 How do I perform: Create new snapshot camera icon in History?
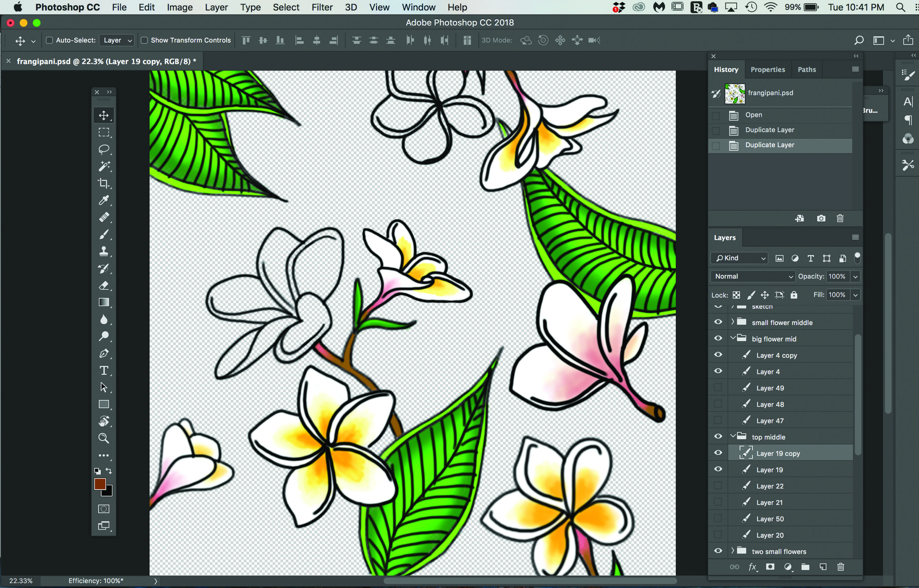[821, 219]
